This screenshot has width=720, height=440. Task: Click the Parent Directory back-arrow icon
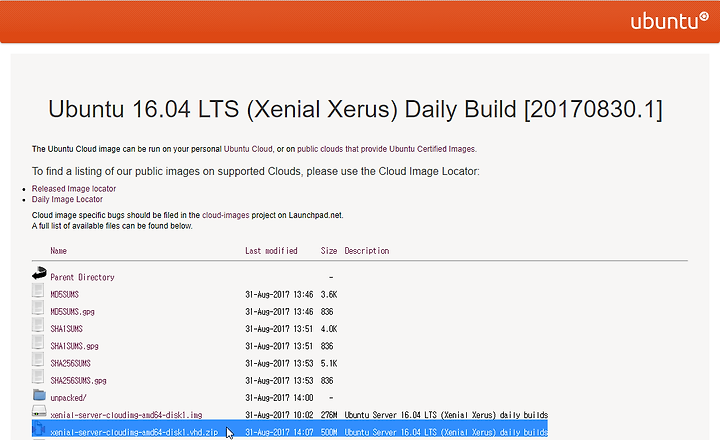coord(39,273)
